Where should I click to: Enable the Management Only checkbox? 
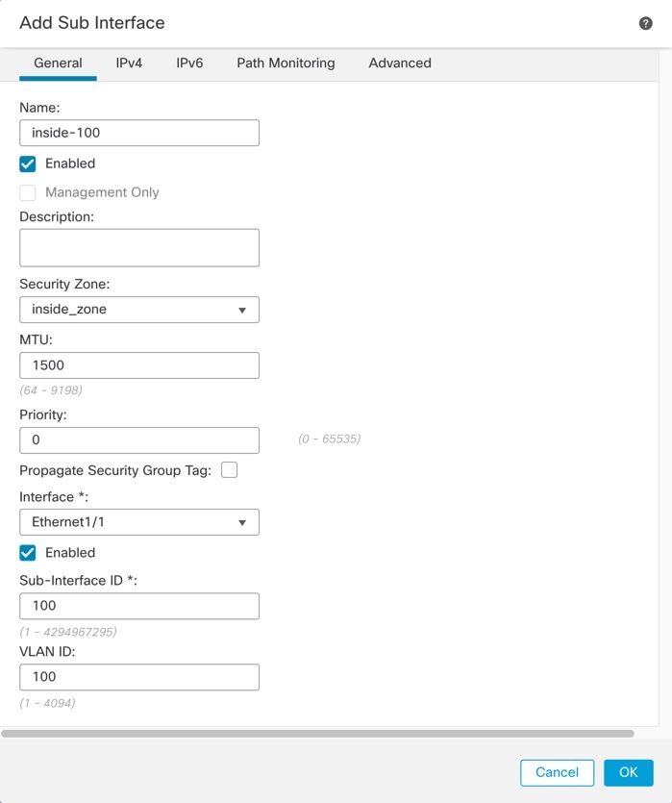pyautogui.click(x=27, y=192)
